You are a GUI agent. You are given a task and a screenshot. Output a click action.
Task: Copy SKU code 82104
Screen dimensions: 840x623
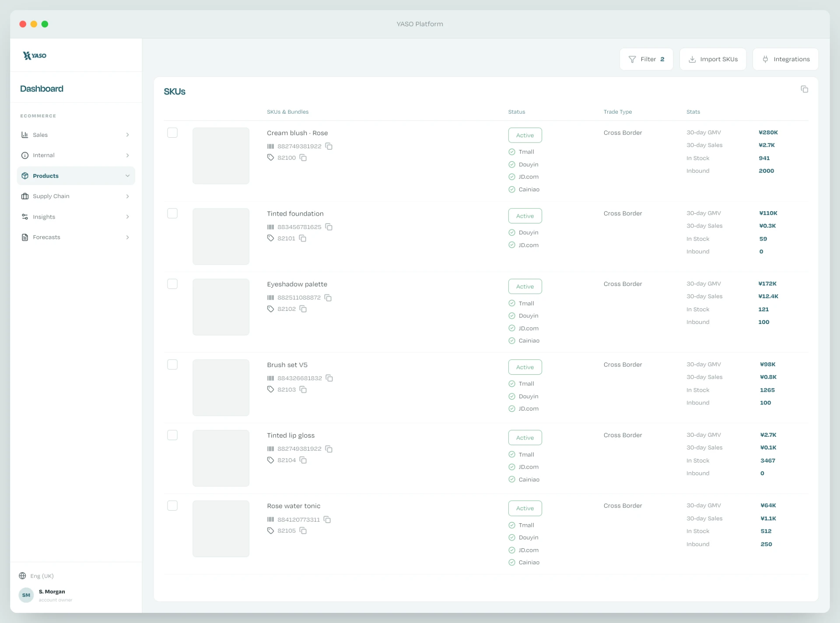coord(303,460)
